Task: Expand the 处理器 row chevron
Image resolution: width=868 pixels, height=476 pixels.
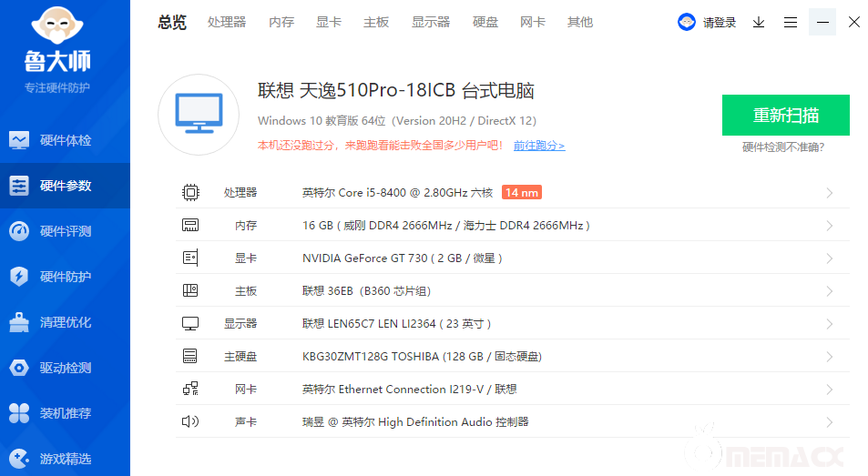Action: pos(830,193)
